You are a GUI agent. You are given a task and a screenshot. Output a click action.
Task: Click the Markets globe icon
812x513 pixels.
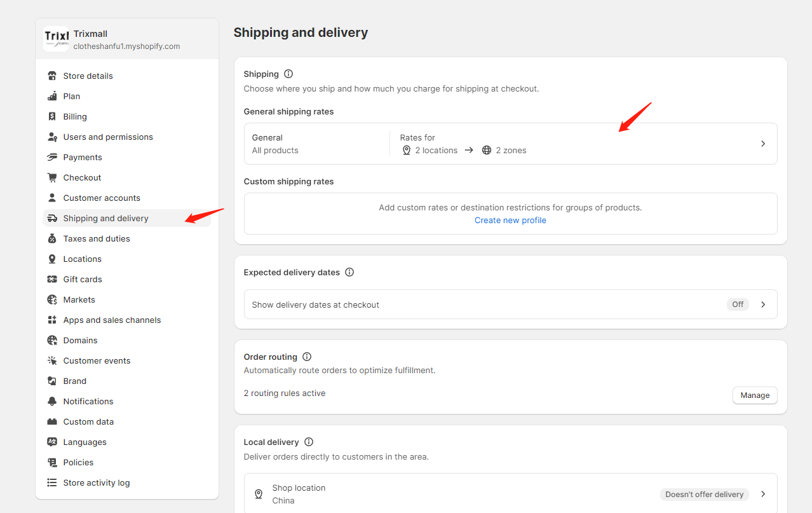pos(52,299)
